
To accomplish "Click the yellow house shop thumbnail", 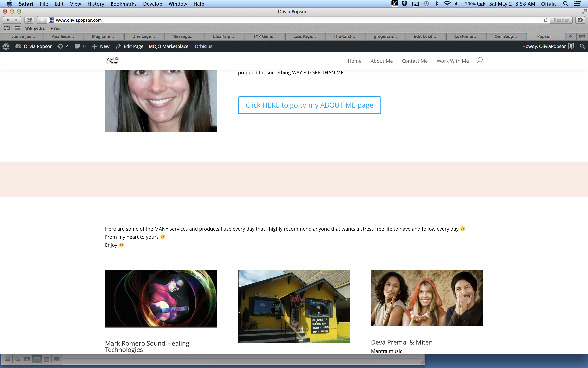I will pos(294,306).
